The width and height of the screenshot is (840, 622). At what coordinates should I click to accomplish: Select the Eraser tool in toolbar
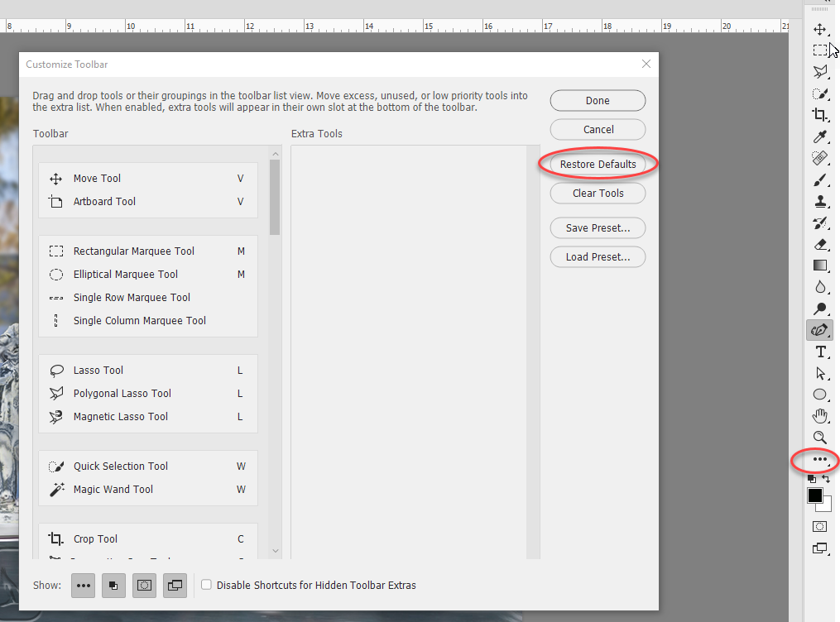(819, 244)
